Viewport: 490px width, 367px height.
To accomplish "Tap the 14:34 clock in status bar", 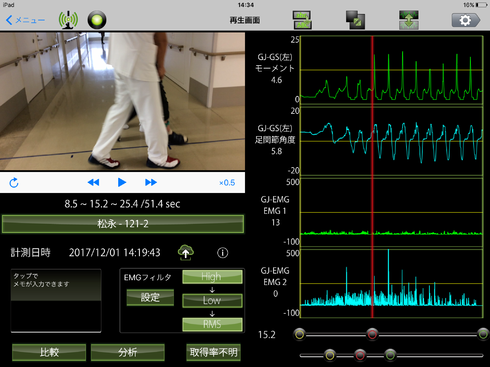I will [x=246, y=5].
